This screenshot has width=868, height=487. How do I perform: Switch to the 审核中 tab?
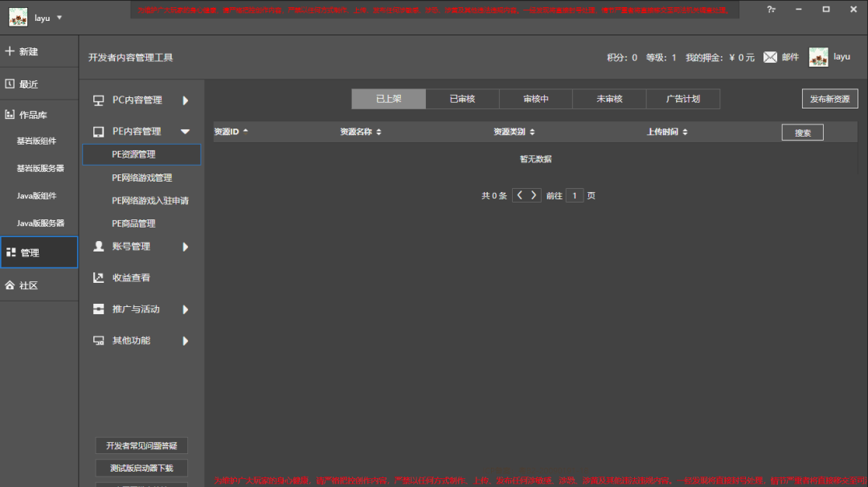536,99
